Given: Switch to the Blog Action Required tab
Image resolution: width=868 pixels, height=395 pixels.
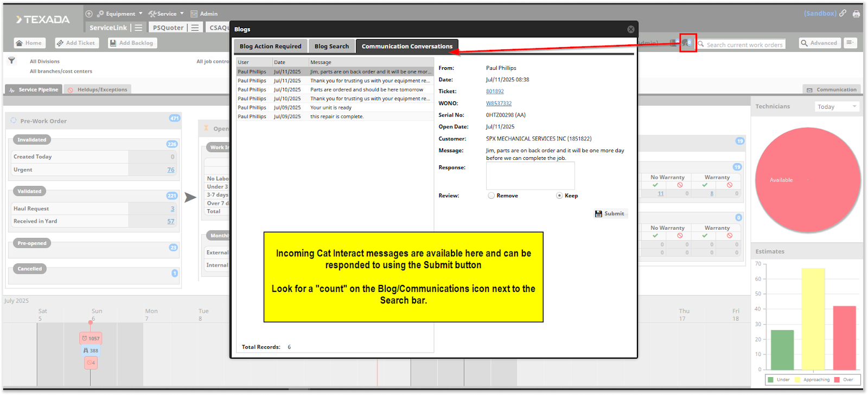Looking at the screenshot, I should (x=270, y=46).
